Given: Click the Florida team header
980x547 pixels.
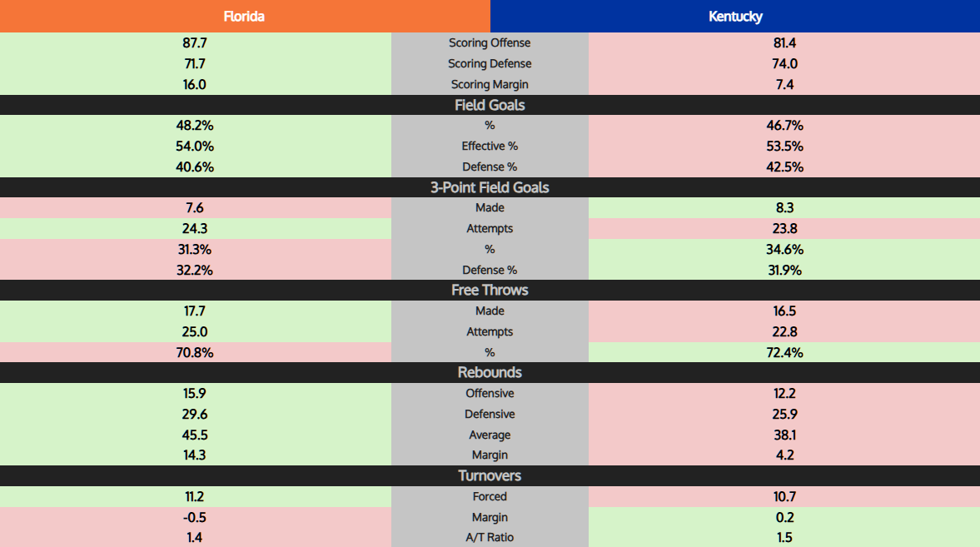Looking at the screenshot, I should point(245,16).
